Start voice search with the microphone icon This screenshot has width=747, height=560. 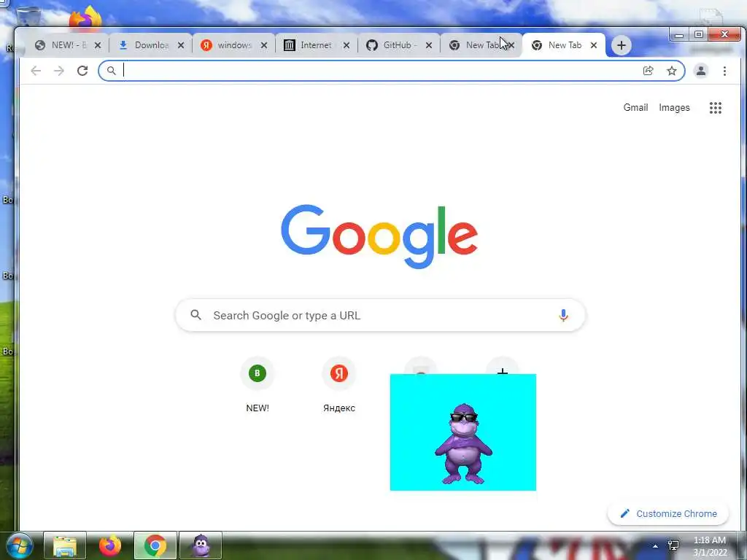tap(563, 315)
